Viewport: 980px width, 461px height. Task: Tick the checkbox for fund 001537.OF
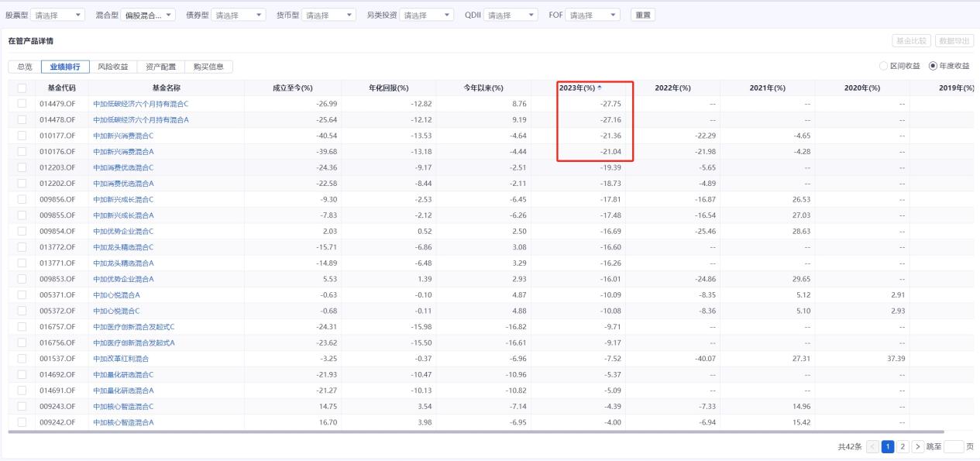click(22, 359)
